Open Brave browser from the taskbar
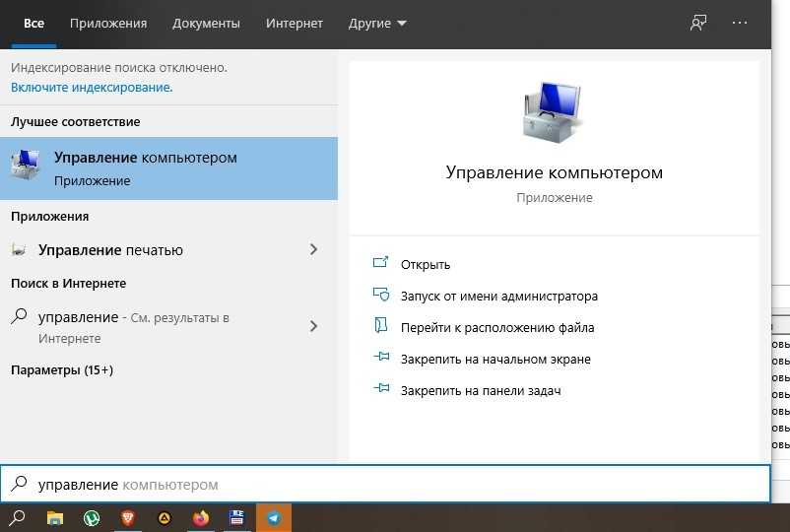This screenshot has width=790, height=532. tap(128, 518)
